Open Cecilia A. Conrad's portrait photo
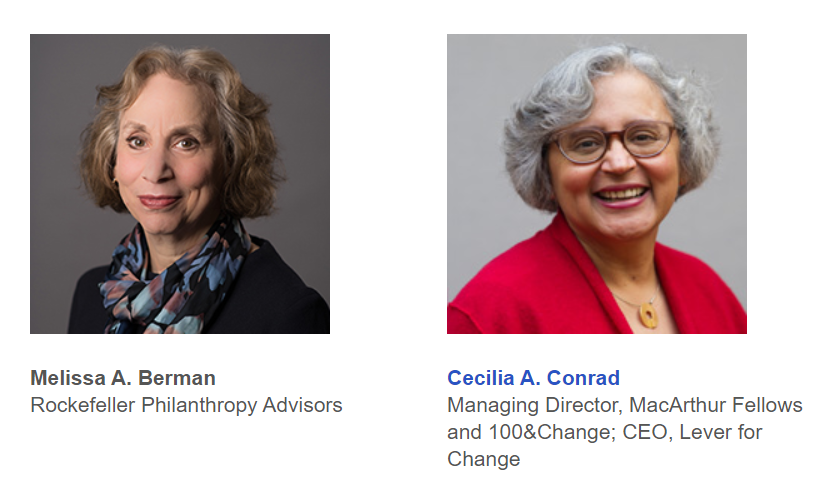The width and height of the screenshot is (834, 500). [597, 184]
